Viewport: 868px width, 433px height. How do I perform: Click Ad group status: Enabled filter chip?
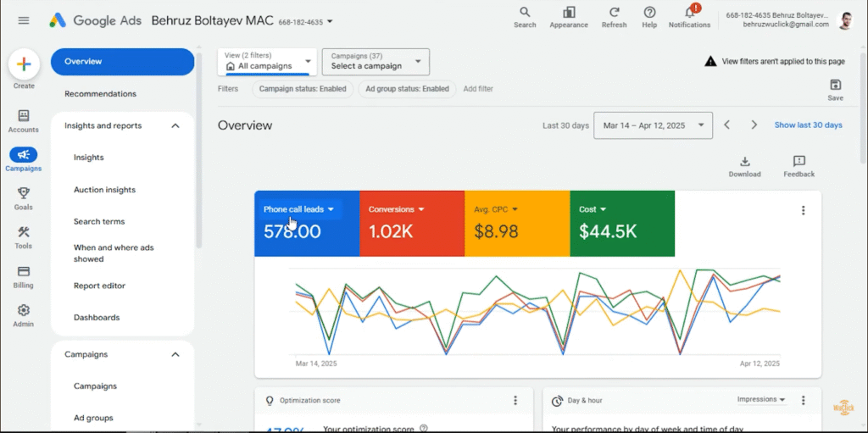tap(407, 89)
